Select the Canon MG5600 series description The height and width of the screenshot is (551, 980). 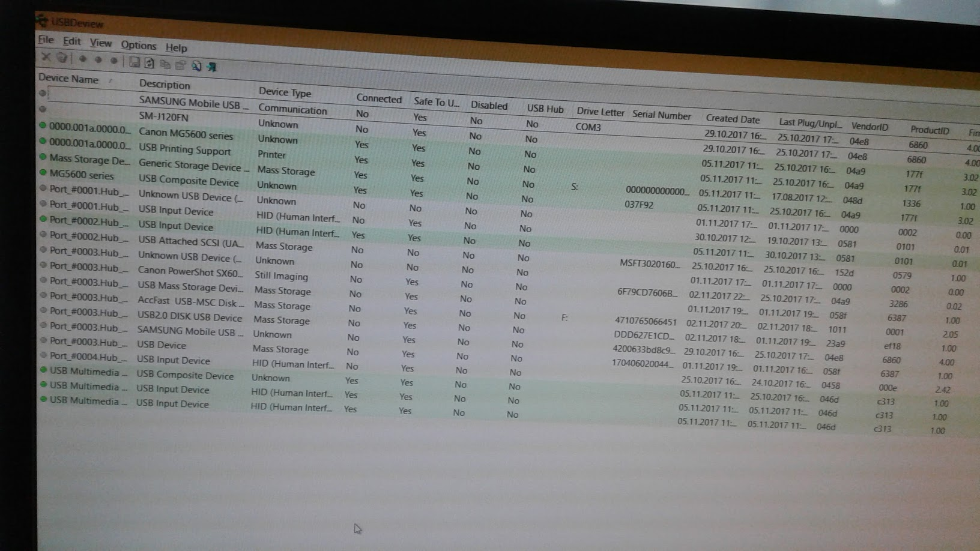tap(186, 134)
